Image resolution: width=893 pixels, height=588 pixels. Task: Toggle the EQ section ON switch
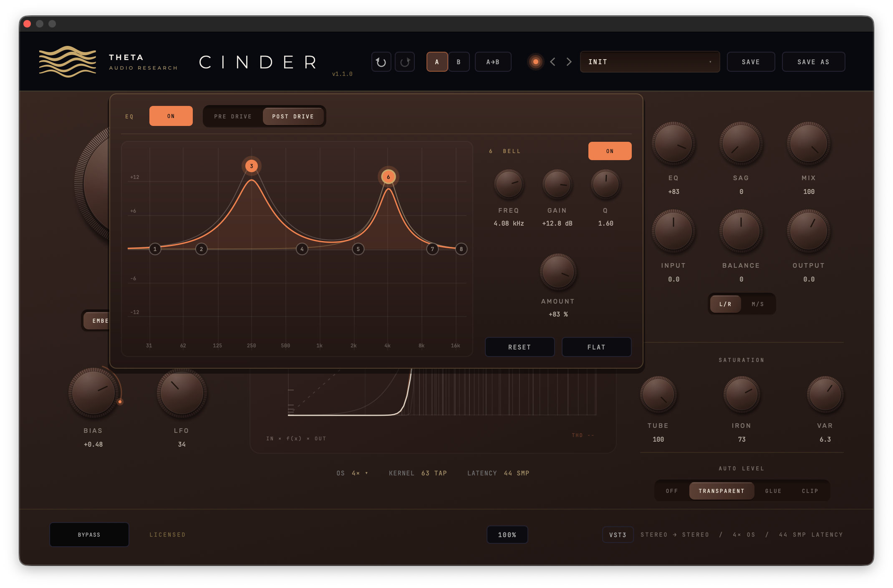[171, 116]
